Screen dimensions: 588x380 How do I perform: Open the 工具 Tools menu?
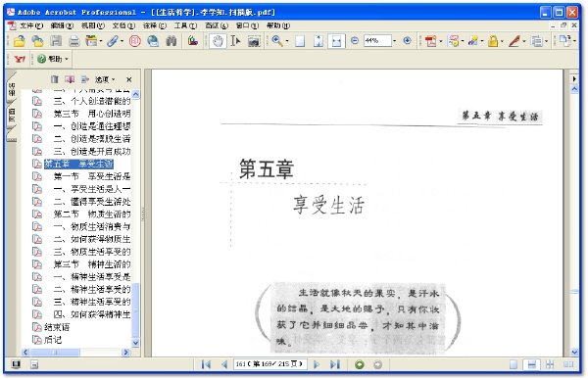point(185,25)
